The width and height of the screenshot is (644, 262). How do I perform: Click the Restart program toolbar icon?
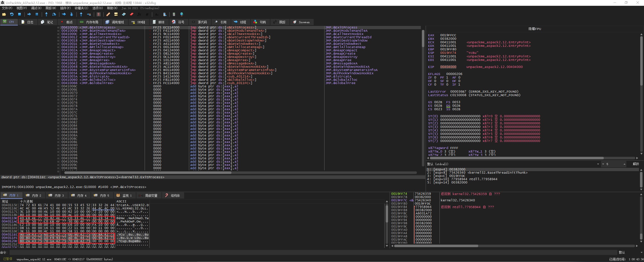[12, 14]
